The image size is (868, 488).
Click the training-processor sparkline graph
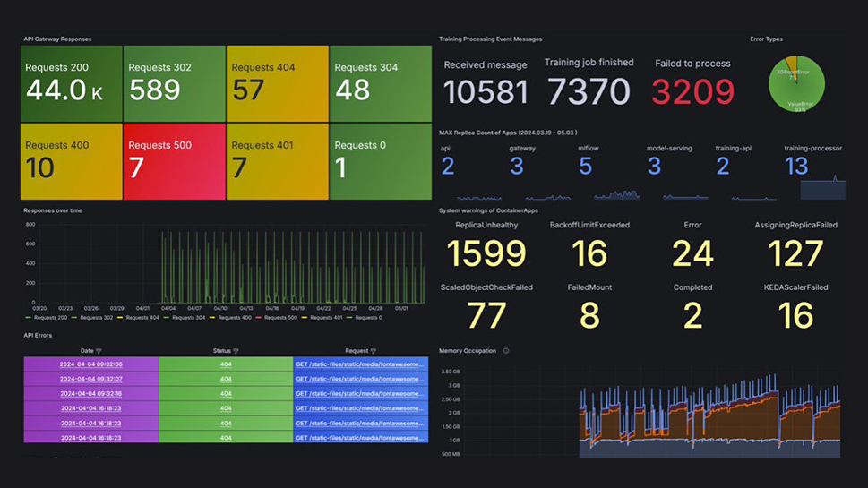click(822, 188)
